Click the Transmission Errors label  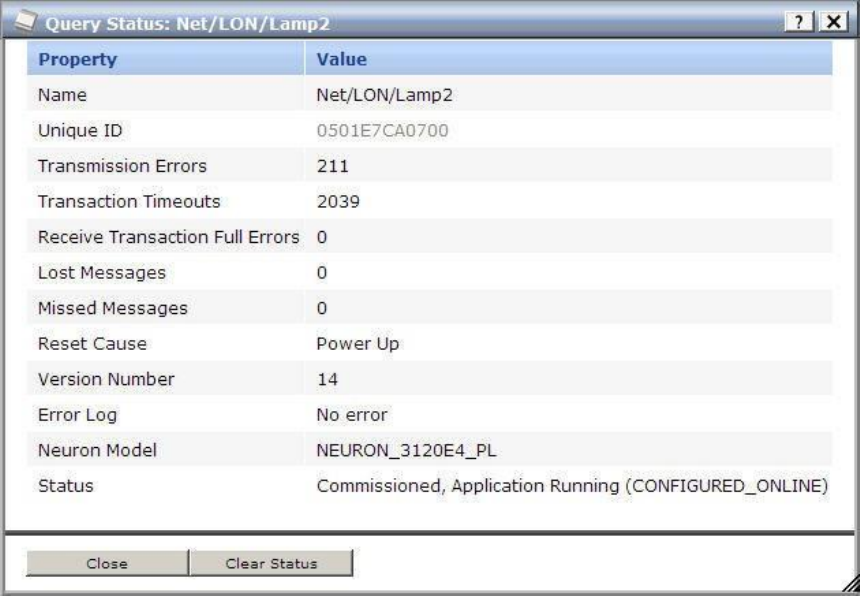tap(122, 166)
